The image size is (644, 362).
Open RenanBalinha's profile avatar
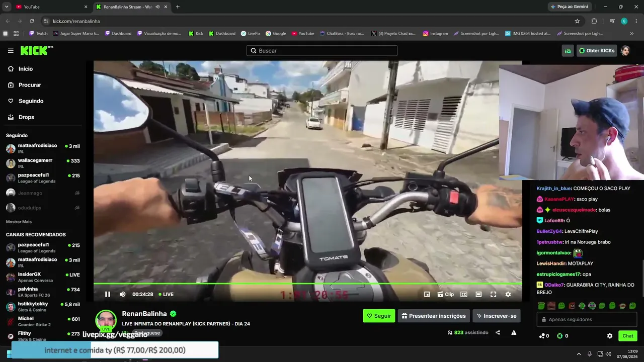106,320
